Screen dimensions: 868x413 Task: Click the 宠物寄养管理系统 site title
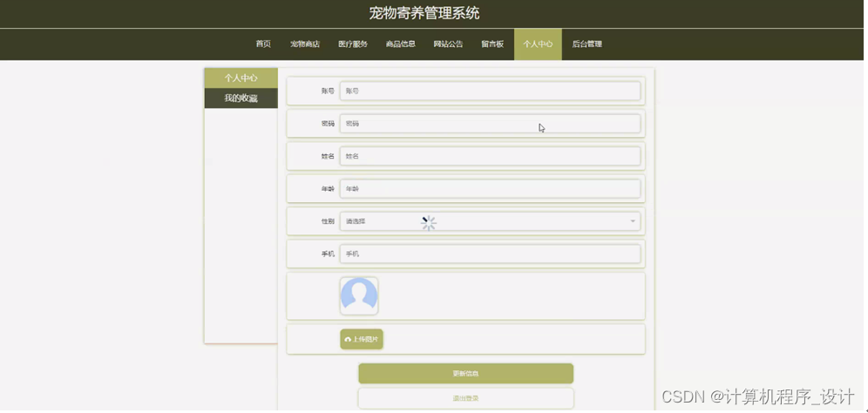coord(424,13)
